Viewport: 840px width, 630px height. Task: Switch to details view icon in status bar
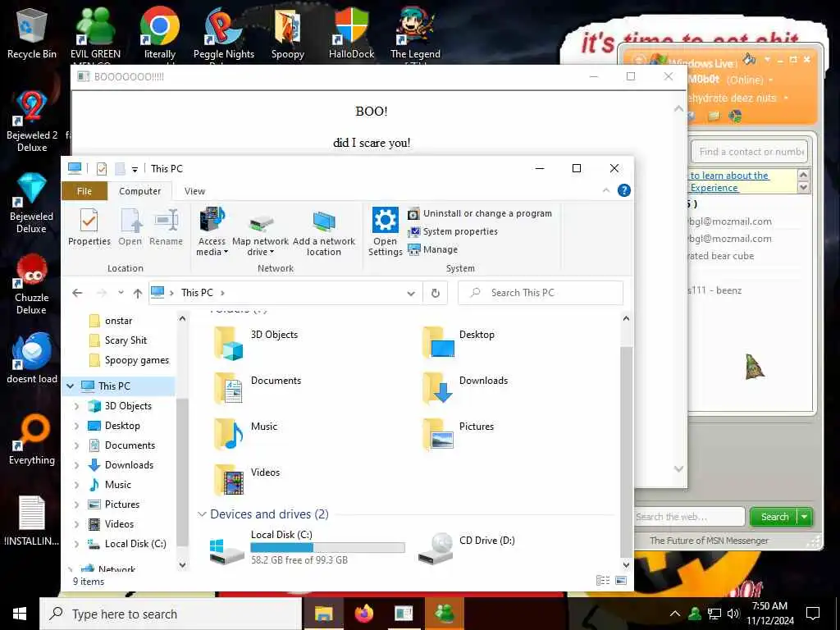tap(603, 581)
